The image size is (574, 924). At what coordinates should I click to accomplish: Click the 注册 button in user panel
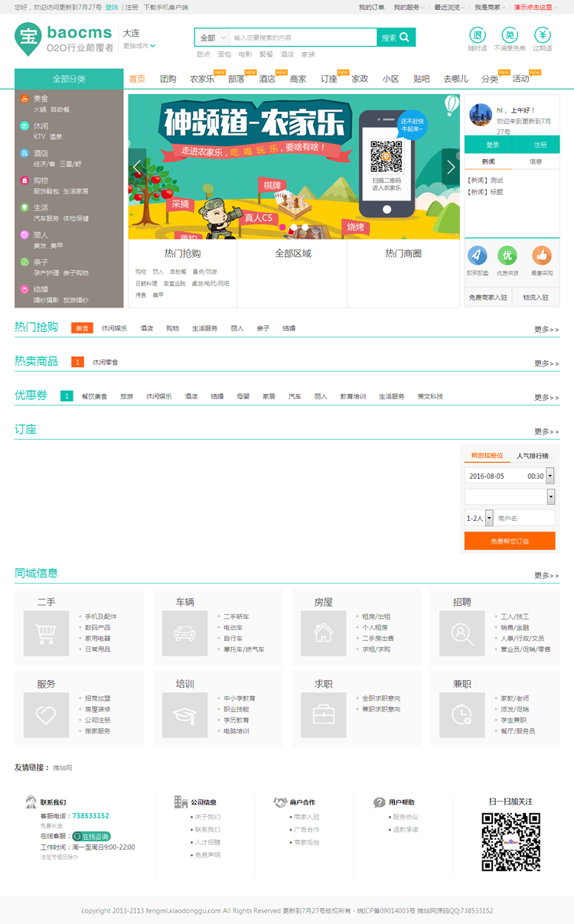pyautogui.click(x=536, y=145)
